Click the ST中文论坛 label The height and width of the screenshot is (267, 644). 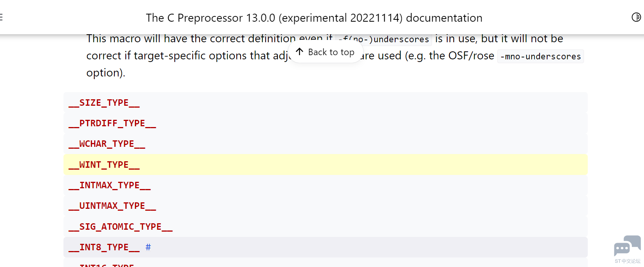(x=628, y=261)
